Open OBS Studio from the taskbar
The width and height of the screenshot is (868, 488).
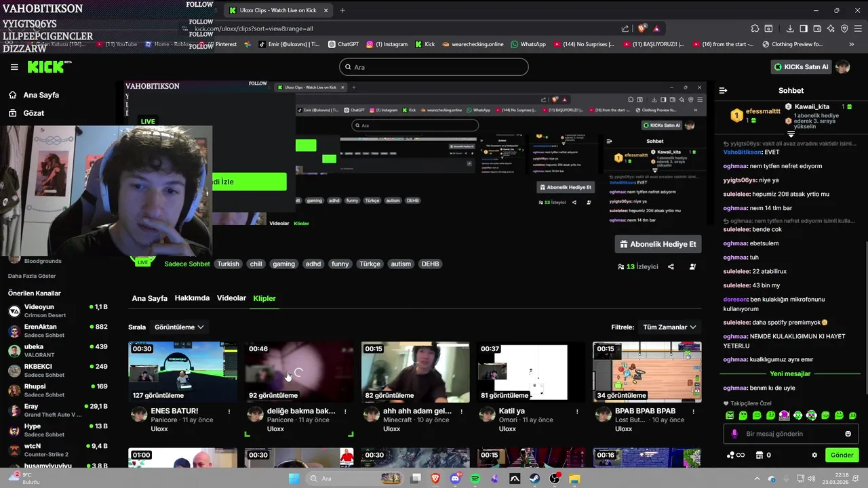tap(555, 479)
